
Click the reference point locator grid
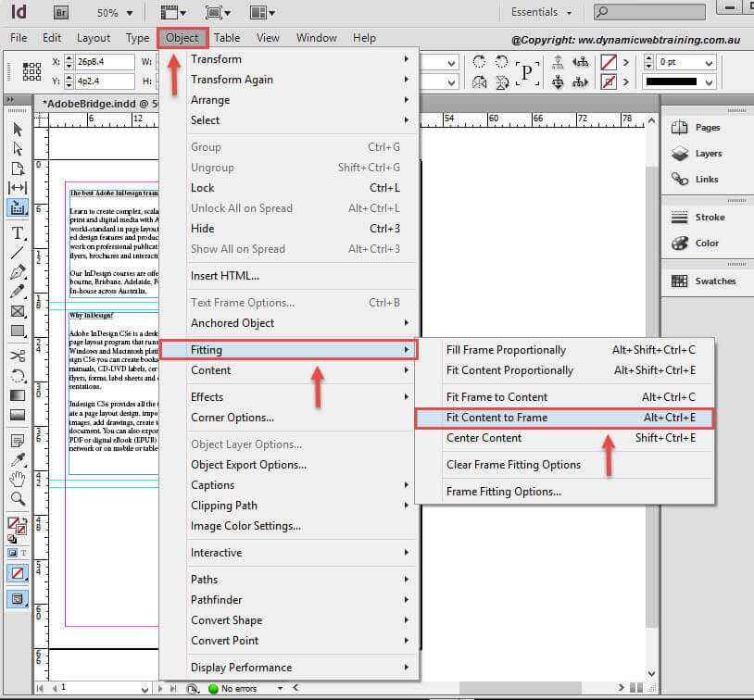coord(31,71)
